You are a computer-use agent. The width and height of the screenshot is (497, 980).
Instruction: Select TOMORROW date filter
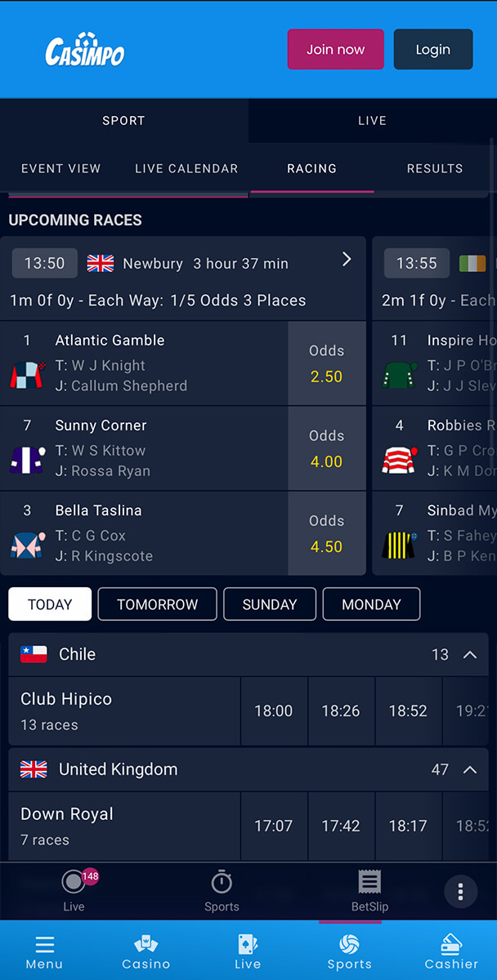point(158,604)
